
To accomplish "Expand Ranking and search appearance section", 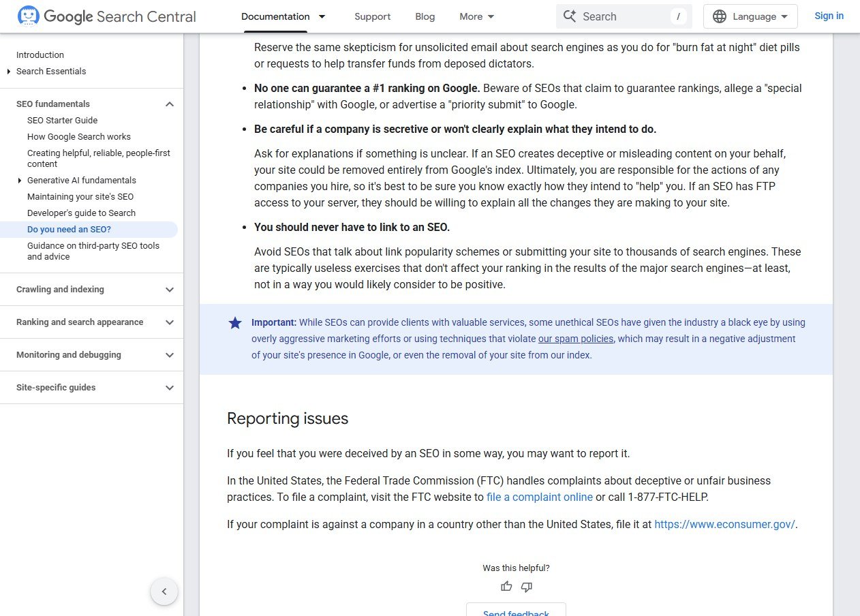I will coord(170,322).
